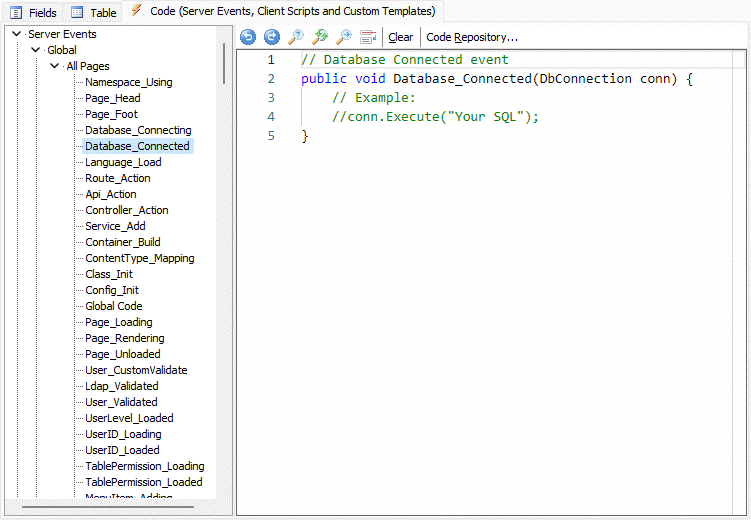Select Controller_Action event
This screenshot has width=751, height=520.
coord(127,210)
